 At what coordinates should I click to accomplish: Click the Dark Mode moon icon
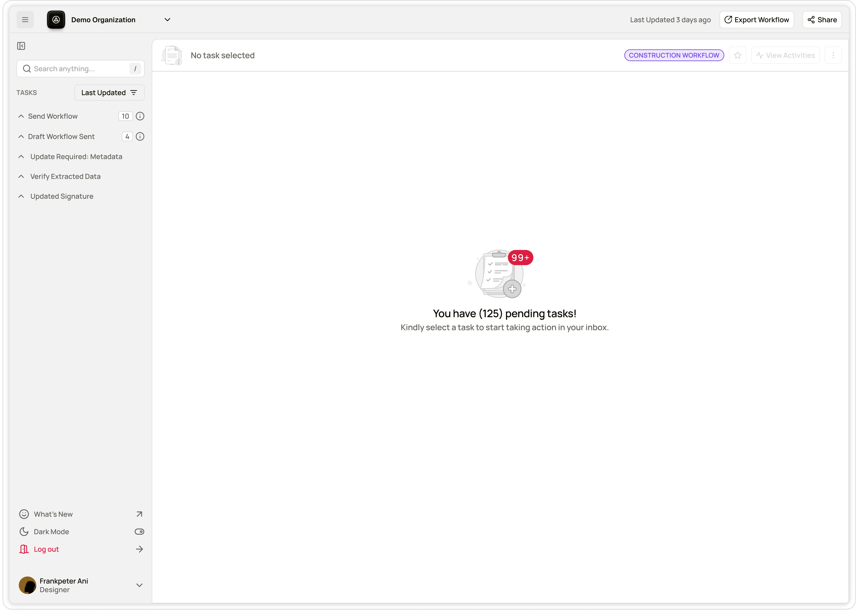click(x=24, y=531)
